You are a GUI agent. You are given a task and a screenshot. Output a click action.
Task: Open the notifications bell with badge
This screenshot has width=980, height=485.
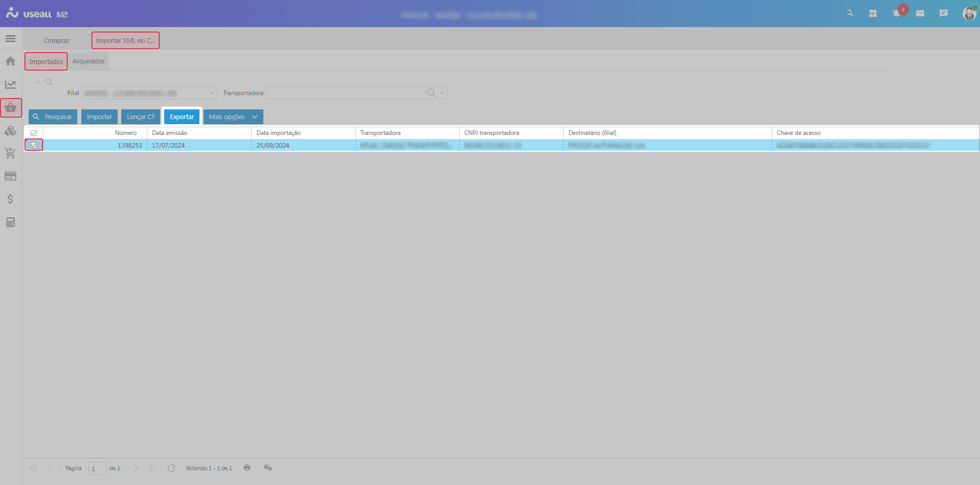pos(897,14)
